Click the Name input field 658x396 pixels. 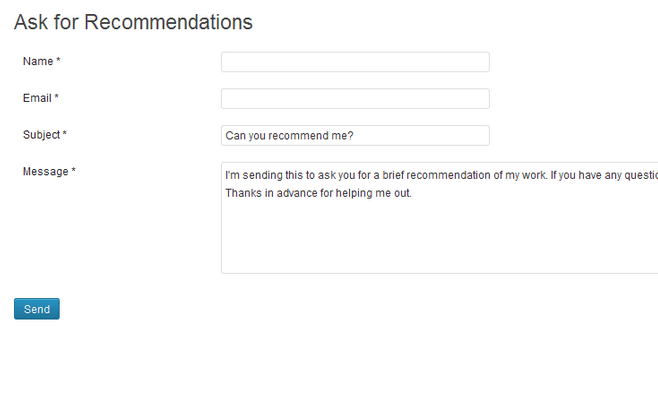(355, 62)
